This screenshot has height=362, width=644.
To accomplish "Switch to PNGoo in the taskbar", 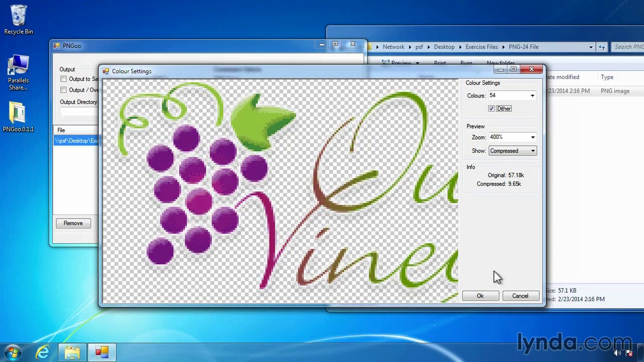I will point(102,352).
